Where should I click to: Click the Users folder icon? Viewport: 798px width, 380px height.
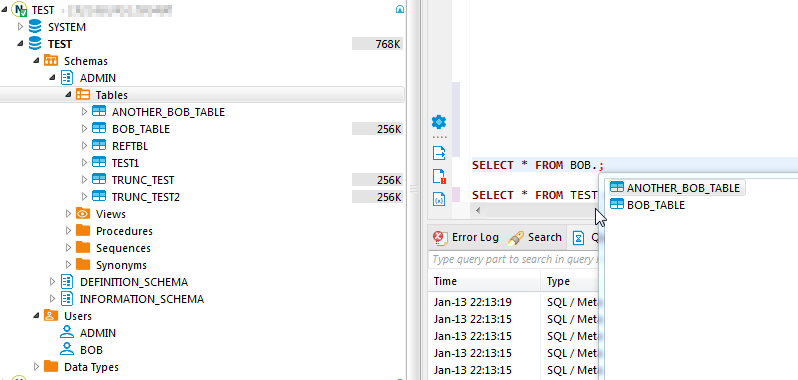click(51, 316)
